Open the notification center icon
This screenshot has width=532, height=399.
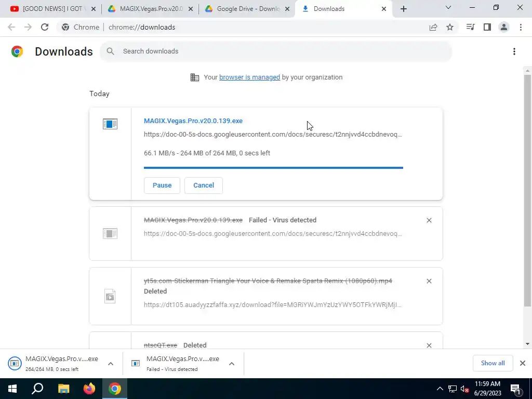coord(516,389)
